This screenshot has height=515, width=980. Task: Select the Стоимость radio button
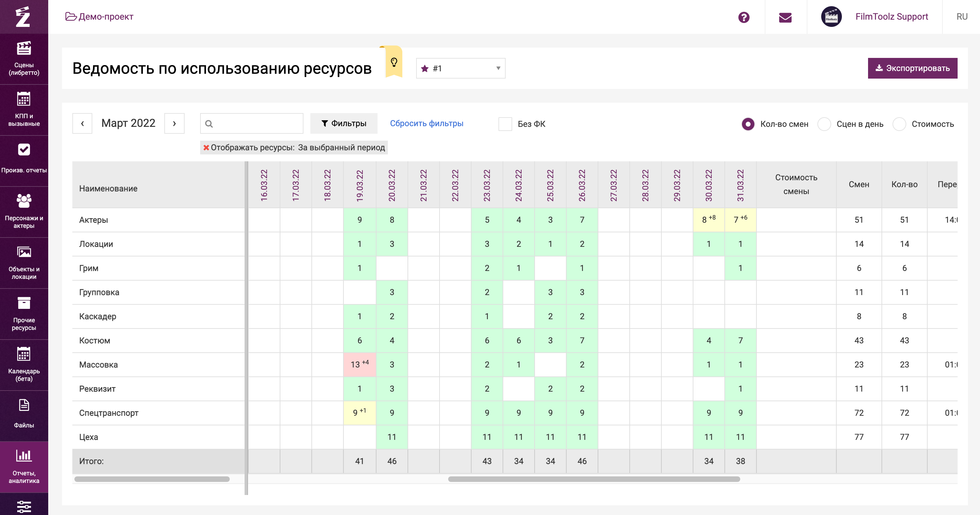[x=899, y=124]
